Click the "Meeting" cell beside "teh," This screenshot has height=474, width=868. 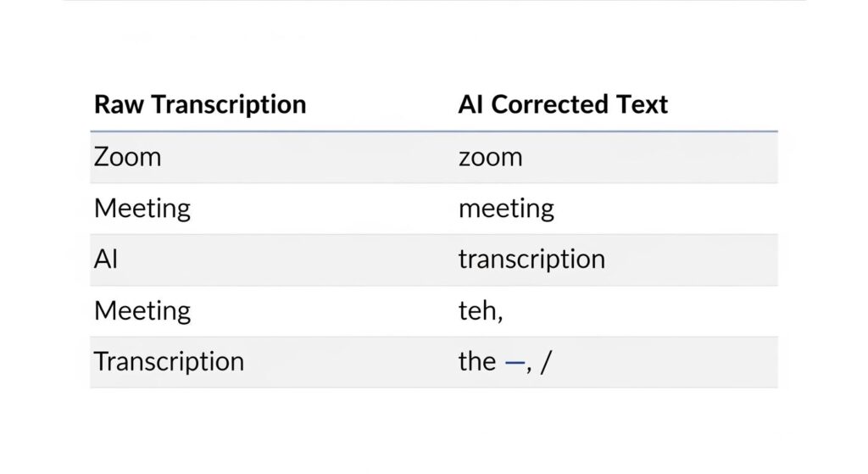pyautogui.click(x=142, y=310)
